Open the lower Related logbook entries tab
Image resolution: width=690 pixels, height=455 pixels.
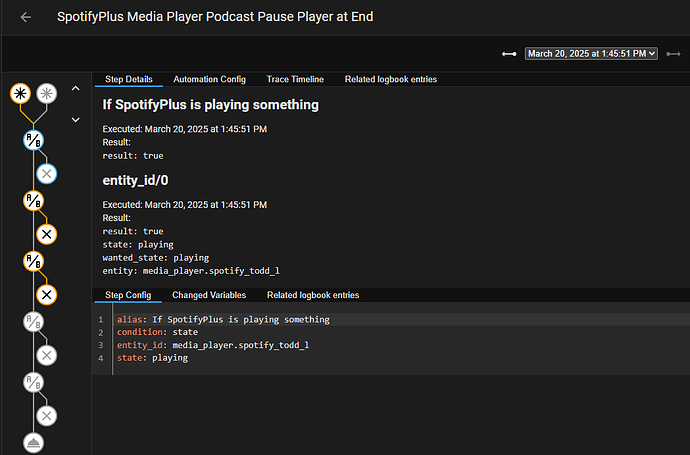point(313,295)
